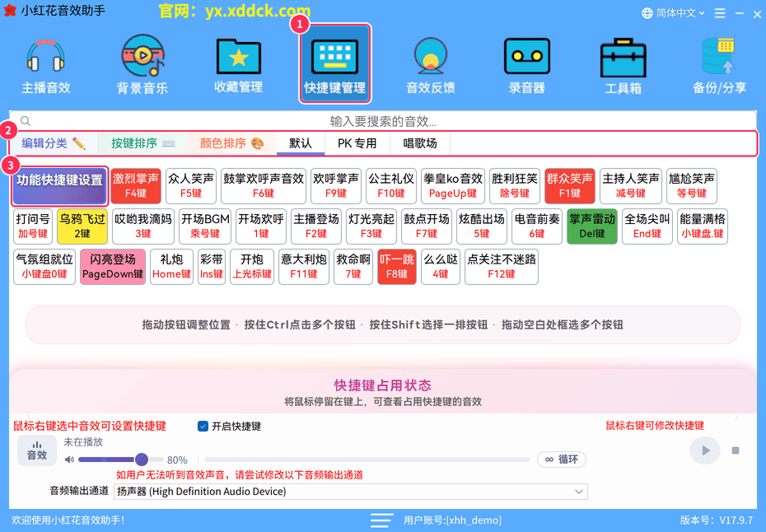
Task: Open the 背景音乐 section
Action: [x=142, y=65]
